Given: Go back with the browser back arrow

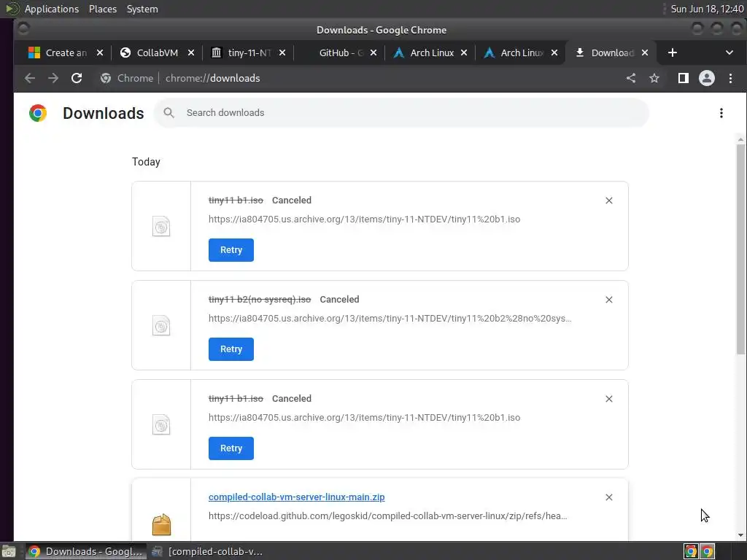Looking at the screenshot, I should [x=29, y=78].
